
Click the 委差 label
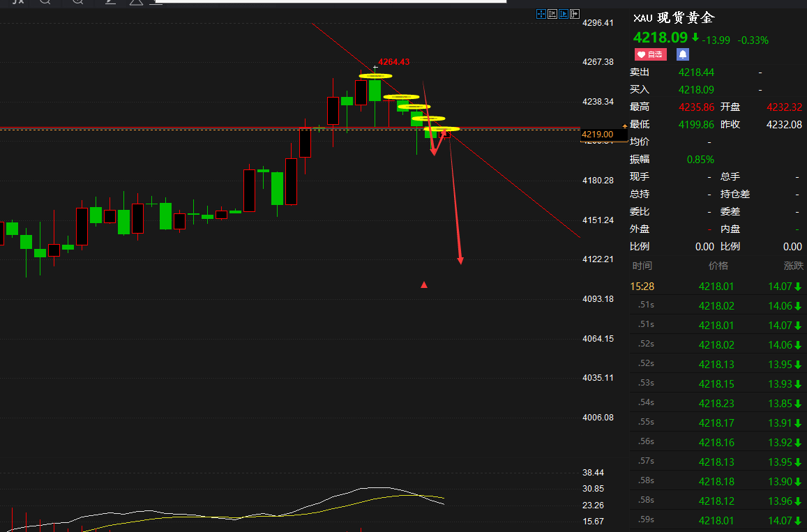click(x=730, y=211)
